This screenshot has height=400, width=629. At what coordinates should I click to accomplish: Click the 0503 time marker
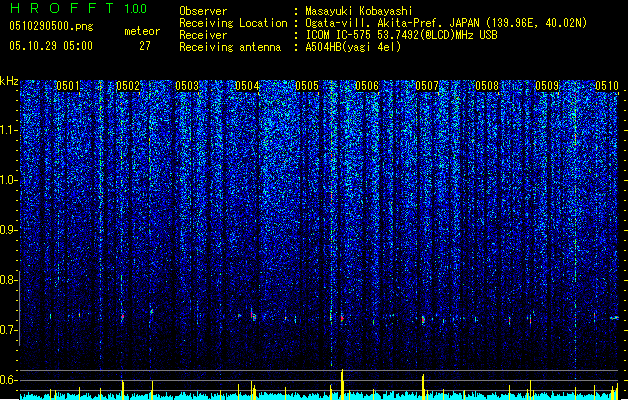click(187, 86)
